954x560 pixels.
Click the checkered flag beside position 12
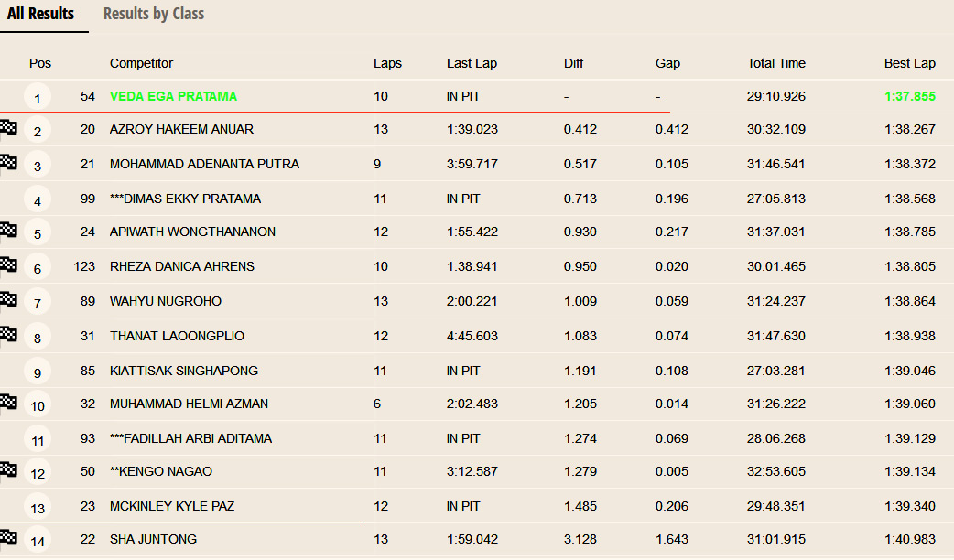point(8,469)
